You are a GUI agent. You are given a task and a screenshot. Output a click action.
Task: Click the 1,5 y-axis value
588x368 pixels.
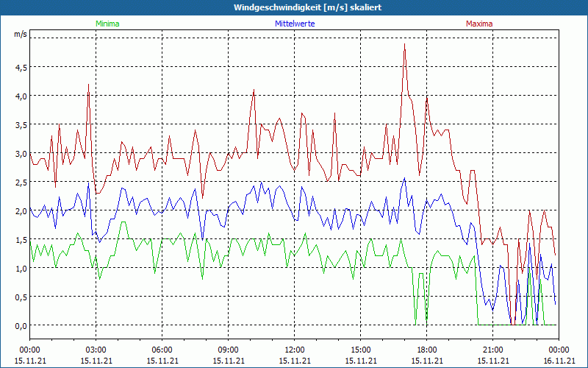tap(21, 240)
